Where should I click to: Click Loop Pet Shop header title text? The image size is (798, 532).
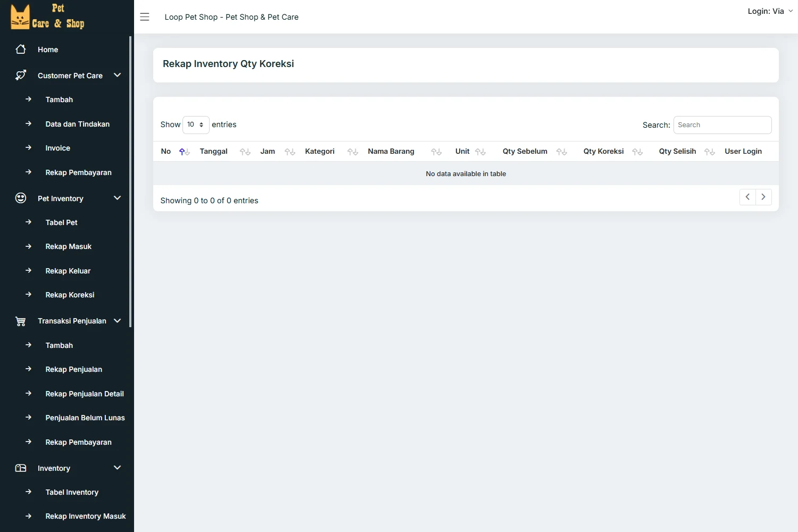231,17
